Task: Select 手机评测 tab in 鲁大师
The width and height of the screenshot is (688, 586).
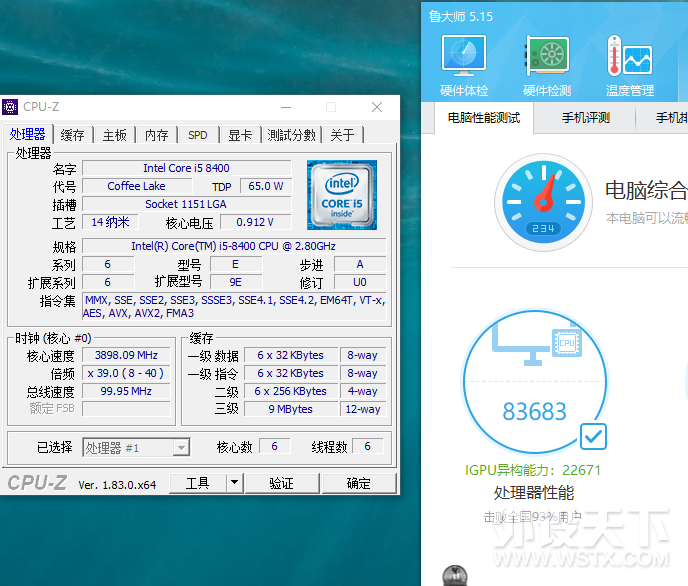Action: coord(586,118)
